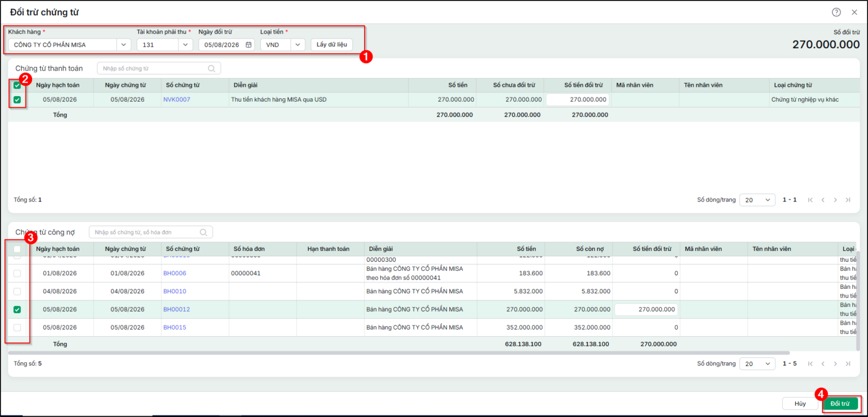Open calendar picker for Ngày đối trừ
This screenshot has height=417, width=868.
pos(248,45)
